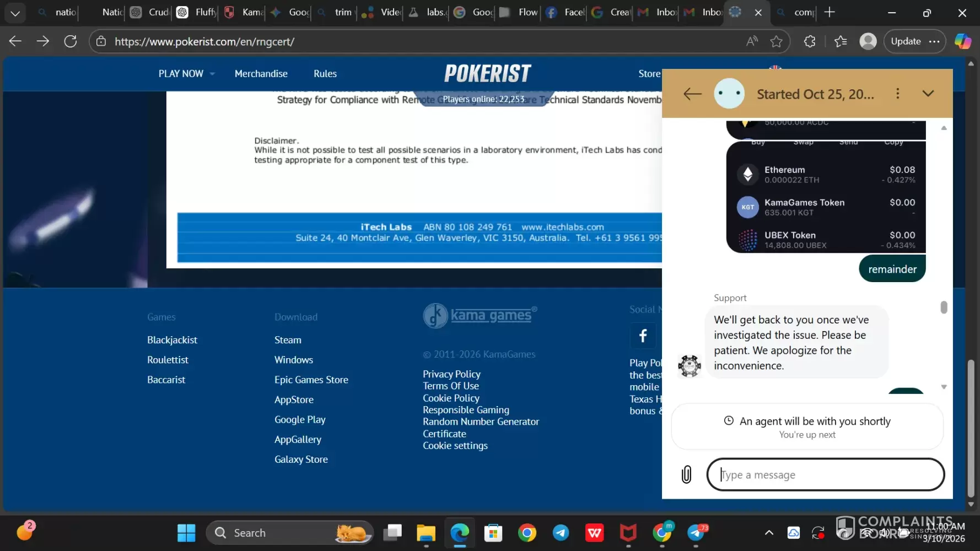Show hidden system tray icons
Viewport: 980px width, 551px height.
pos(769,533)
